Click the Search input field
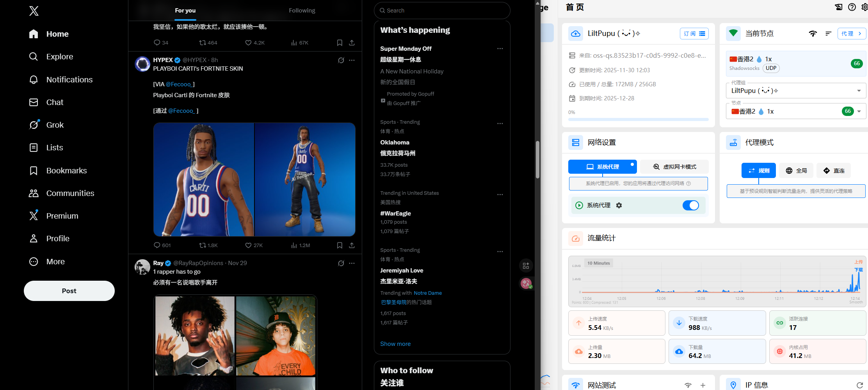The height and width of the screenshot is (390, 868). click(445, 11)
